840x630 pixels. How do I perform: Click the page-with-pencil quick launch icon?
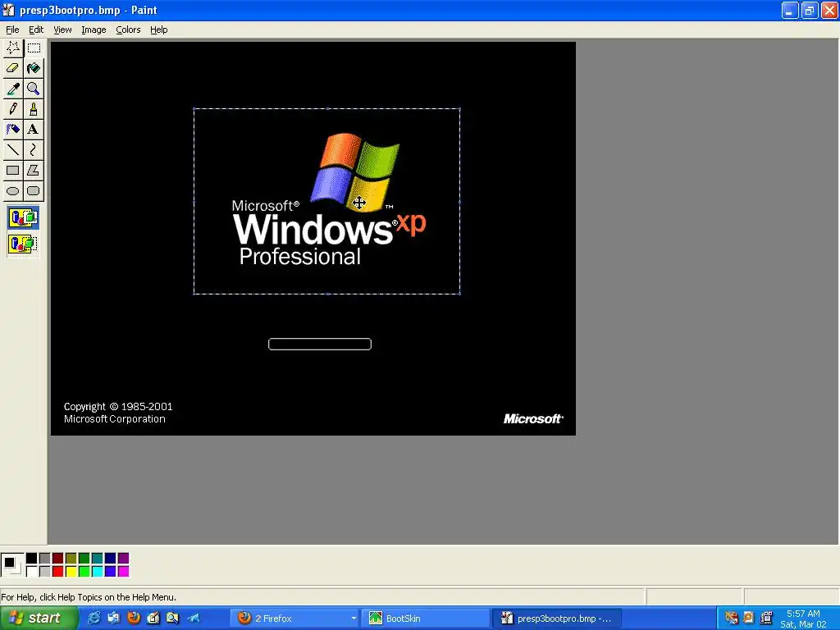pos(153,618)
